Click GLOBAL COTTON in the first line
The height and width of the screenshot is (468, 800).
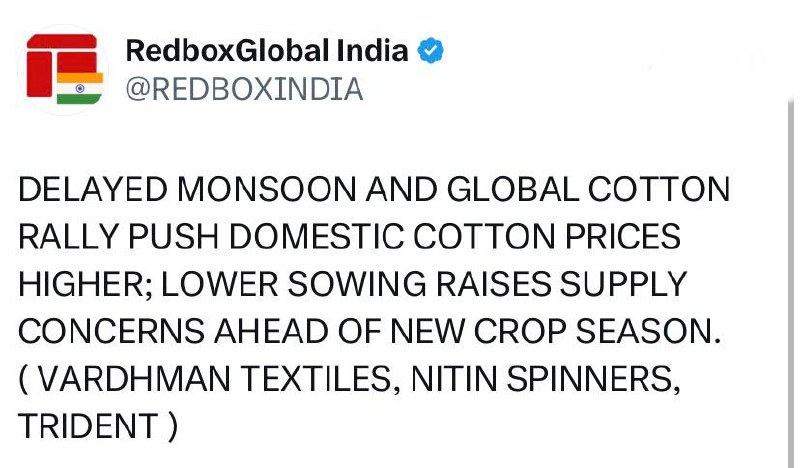point(588,189)
